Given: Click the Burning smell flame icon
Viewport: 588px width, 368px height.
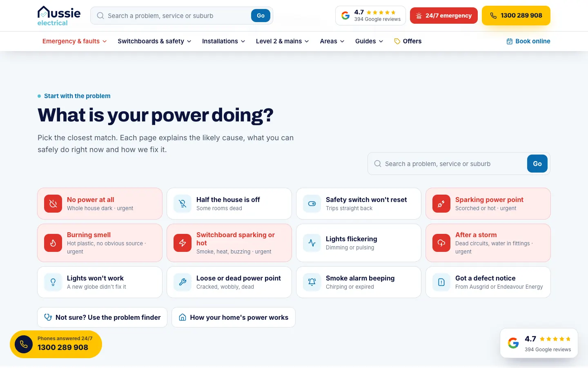Looking at the screenshot, I should click(53, 243).
